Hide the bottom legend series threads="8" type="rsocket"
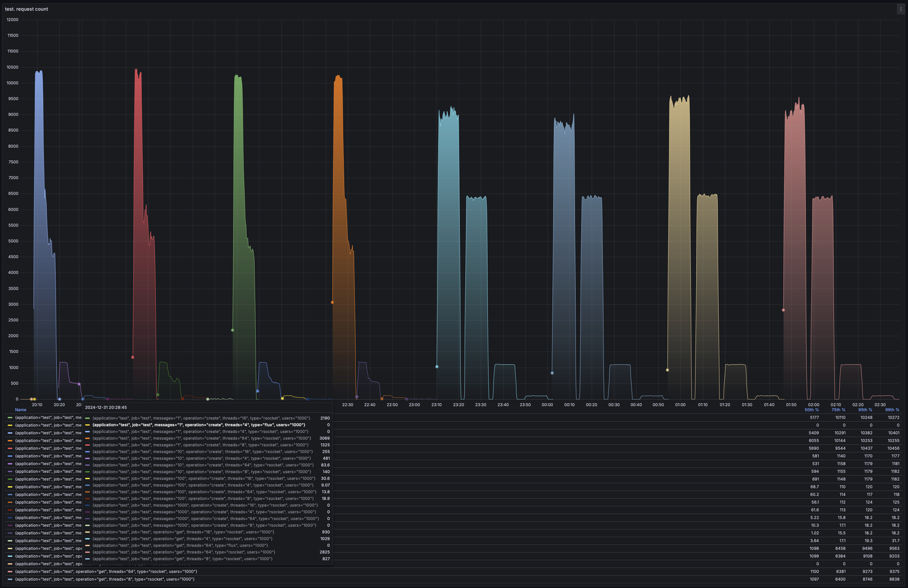The width and height of the screenshot is (908, 588). 105,579
